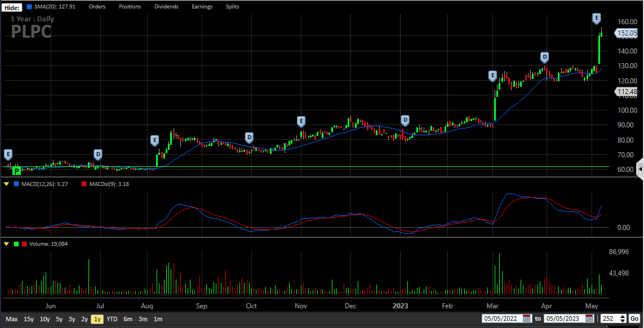Click the 100.00 price axis label
Image resolution: width=644 pixels, height=328 pixels.
[x=627, y=110]
